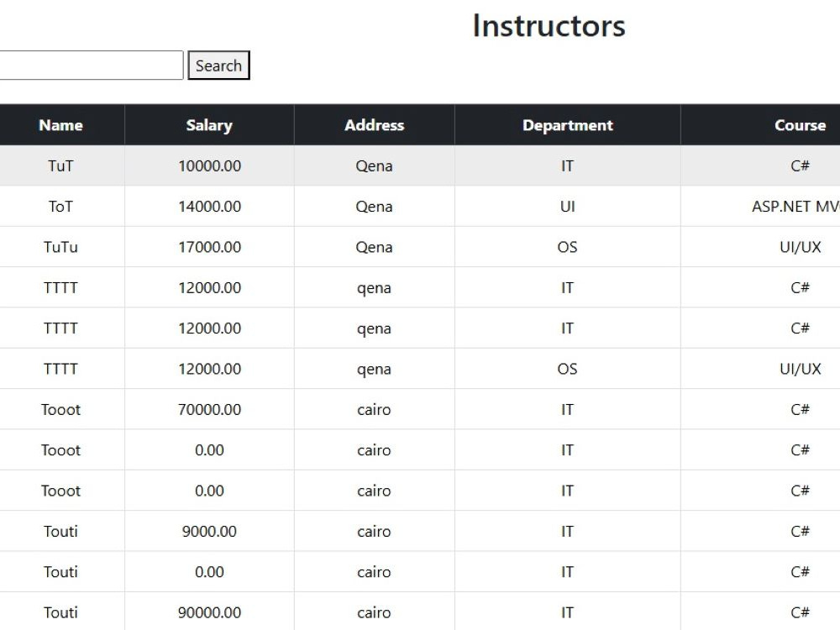Select the name cell TuT
This screenshot has width=840, height=630.
(x=61, y=165)
